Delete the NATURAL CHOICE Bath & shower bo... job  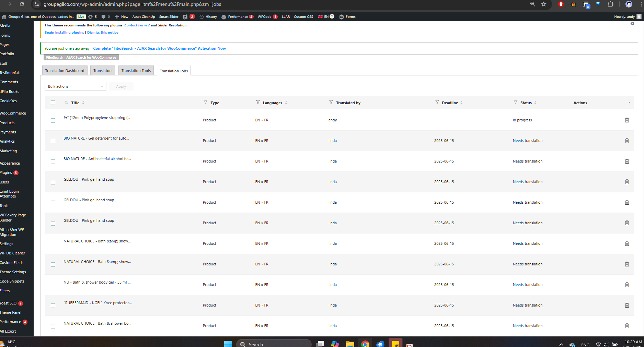(x=627, y=326)
